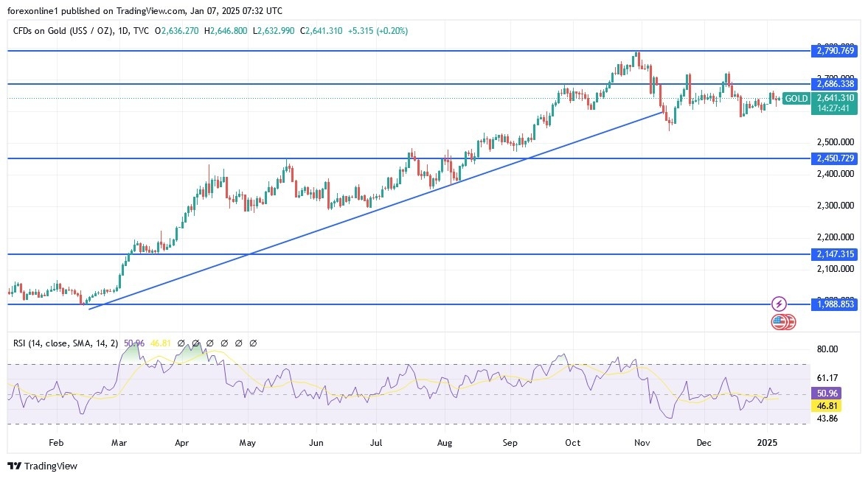Click the green GOLD price label
Image resolution: width=868 pixels, height=479 pixels.
click(796, 98)
